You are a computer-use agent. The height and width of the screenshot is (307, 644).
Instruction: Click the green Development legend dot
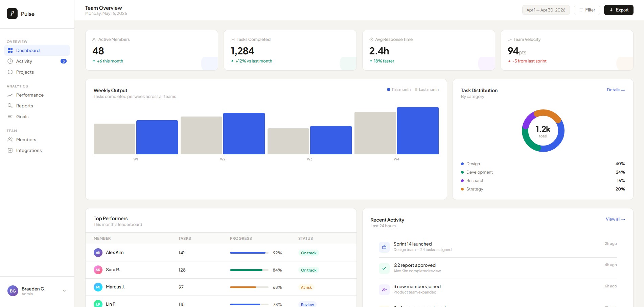click(462, 172)
